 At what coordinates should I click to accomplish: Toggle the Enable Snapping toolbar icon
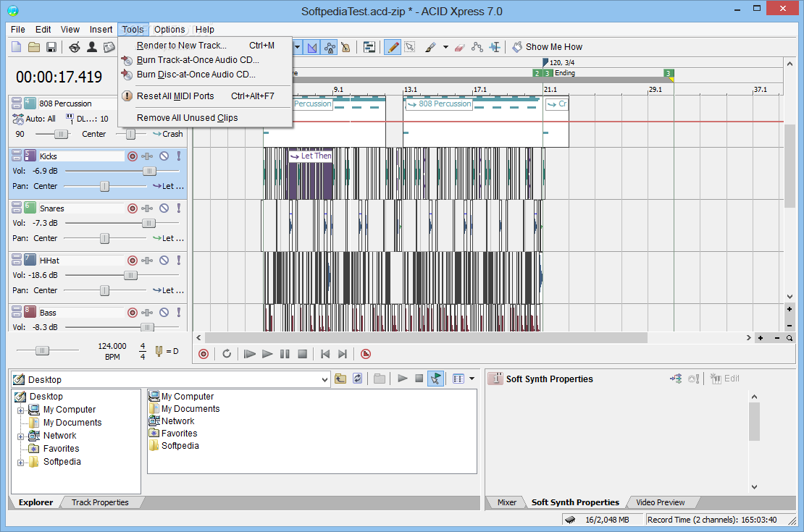click(312, 48)
